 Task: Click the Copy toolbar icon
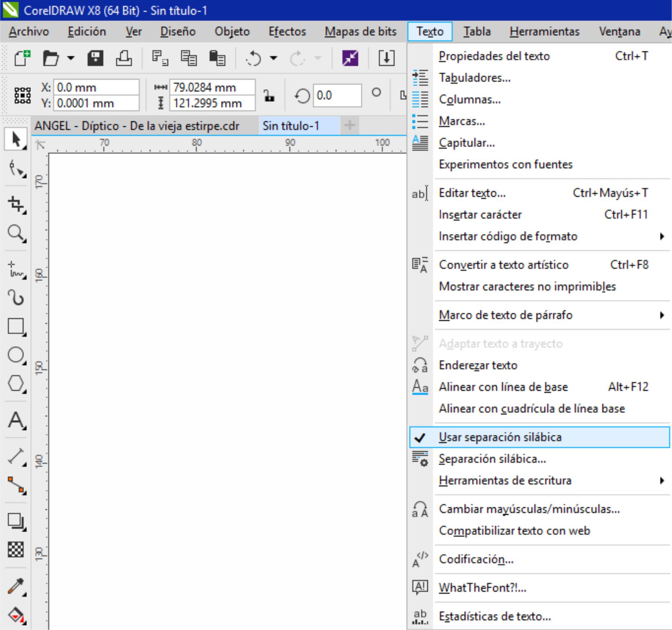point(189,58)
